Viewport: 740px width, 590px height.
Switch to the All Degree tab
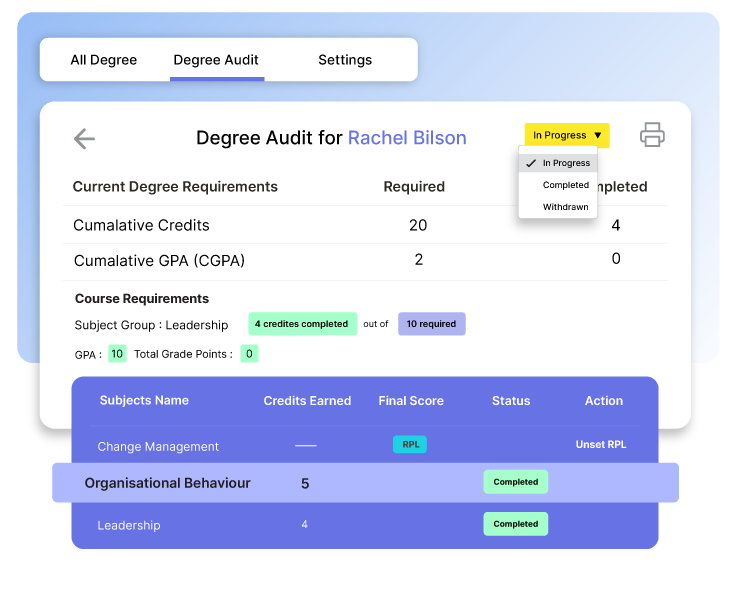[103, 60]
